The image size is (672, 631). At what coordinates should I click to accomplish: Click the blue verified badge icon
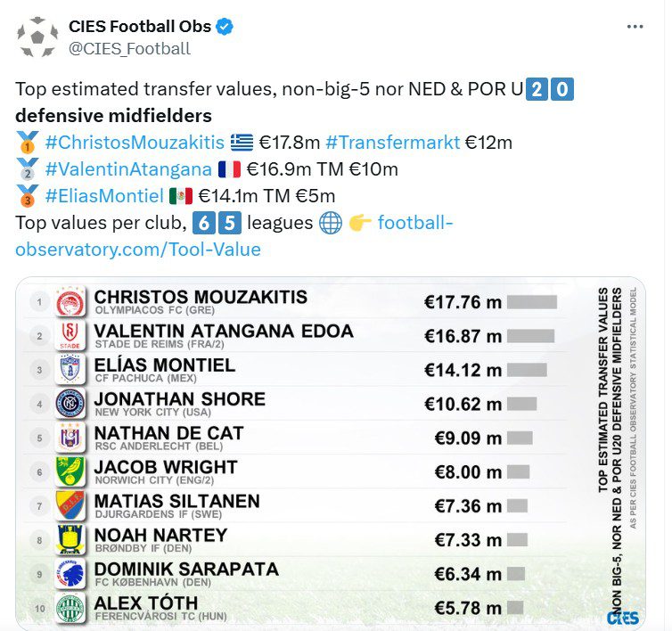[x=225, y=27]
